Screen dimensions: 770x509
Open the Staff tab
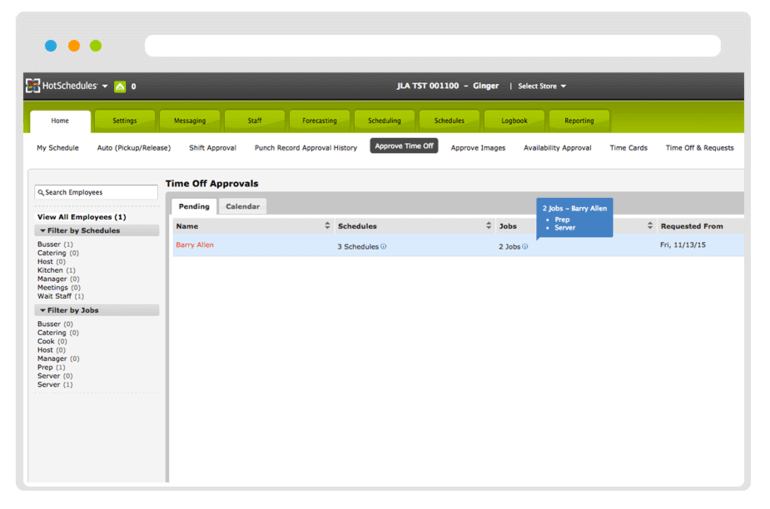point(254,121)
